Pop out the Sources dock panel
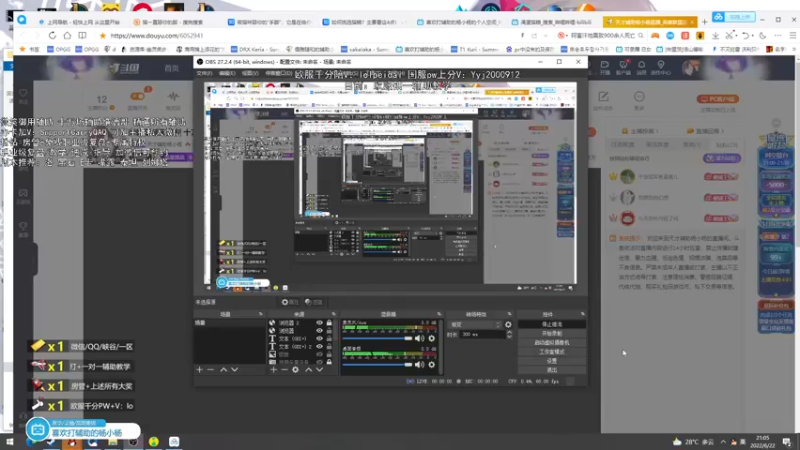The height and width of the screenshot is (450, 800). (x=334, y=314)
